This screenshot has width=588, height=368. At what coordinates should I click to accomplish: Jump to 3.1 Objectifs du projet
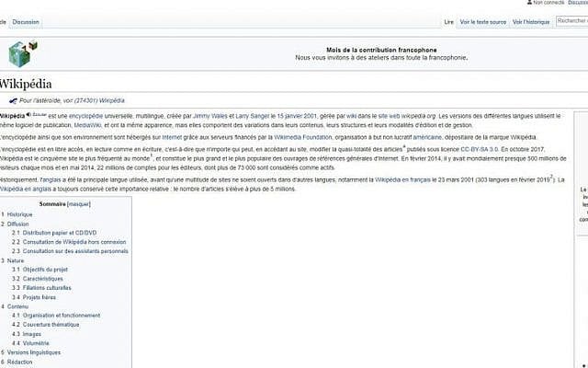pos(40,270)
